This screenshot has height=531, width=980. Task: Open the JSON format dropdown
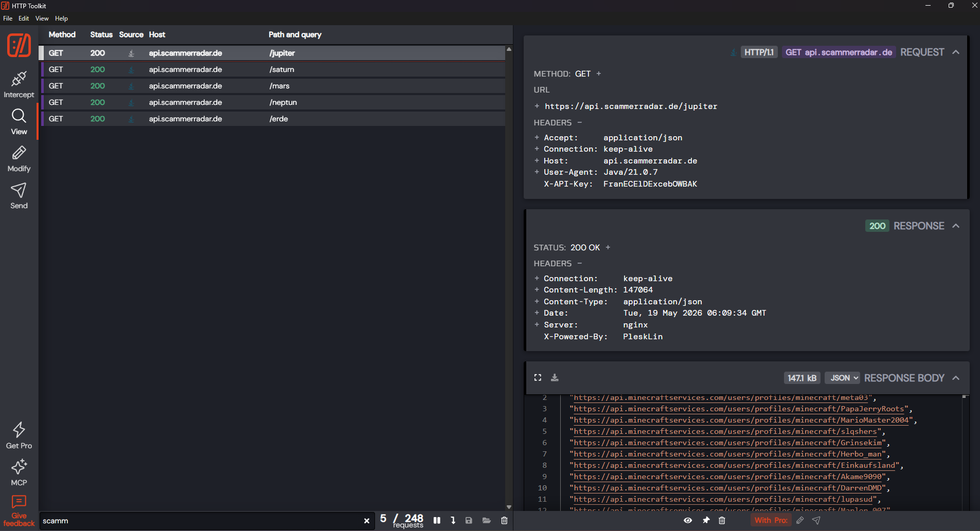click(842, 378)
